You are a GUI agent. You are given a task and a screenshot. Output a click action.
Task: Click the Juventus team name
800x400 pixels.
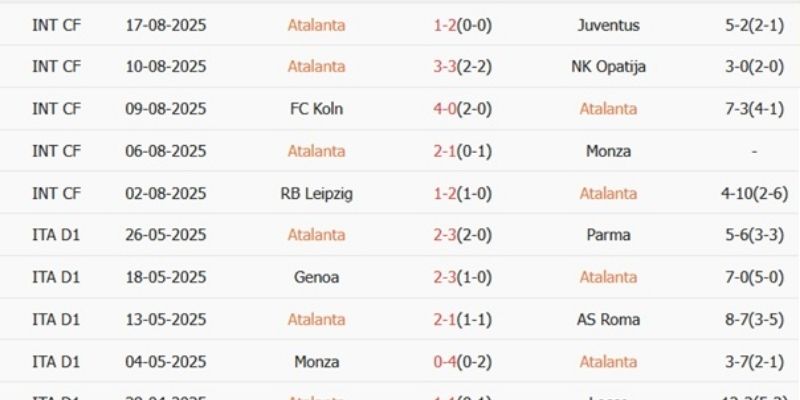pos(608,25)
